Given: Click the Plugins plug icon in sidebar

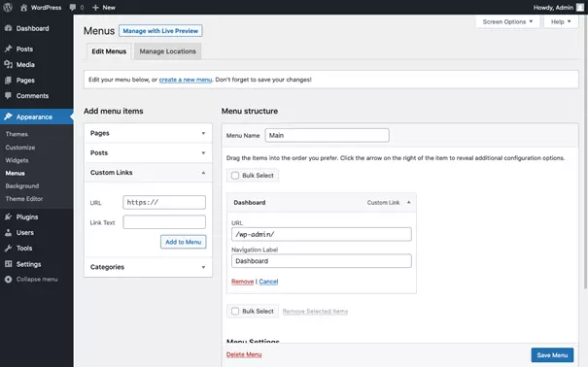Looking at the screenshot, I should pyautogui.click(x=8, y=217).
